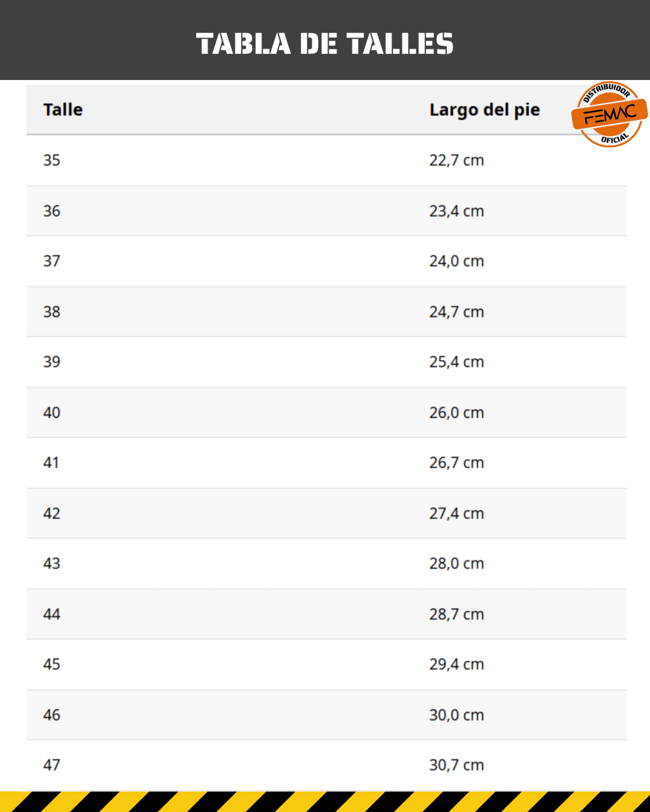The image size is (650, 812).
Task: Click the 26,7 cm measurement value
Action: pyautogui.click(x=456, y=463)
